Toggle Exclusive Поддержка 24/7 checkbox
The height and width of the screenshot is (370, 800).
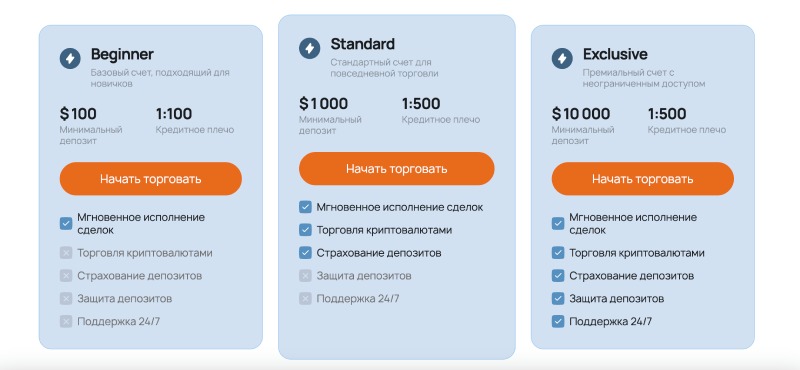click(558, 322)
